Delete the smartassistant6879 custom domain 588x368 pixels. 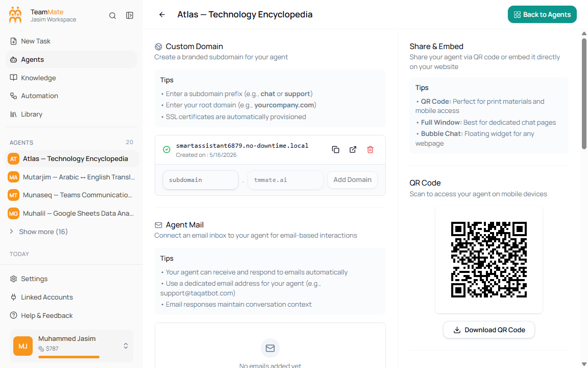[370, 149]
